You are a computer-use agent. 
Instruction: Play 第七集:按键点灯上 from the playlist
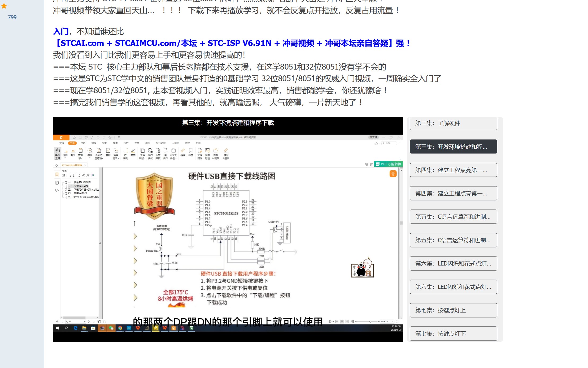(x=453, y=310)
